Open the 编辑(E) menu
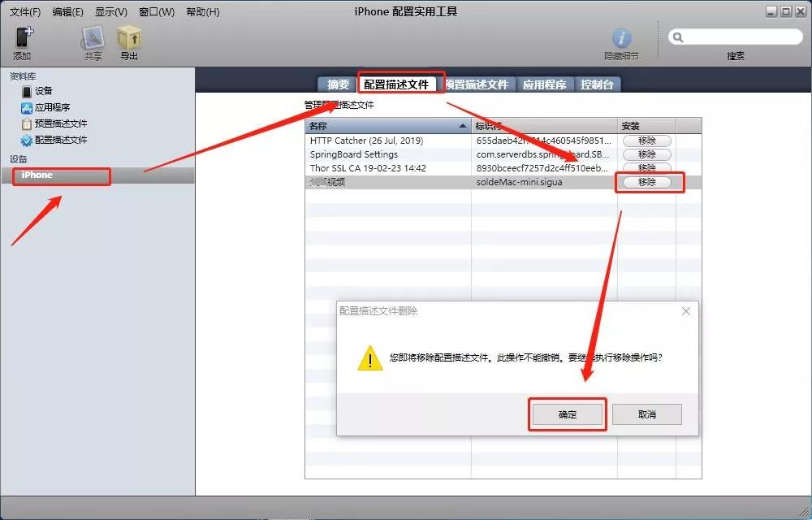This screenshot has height=520, width=812. tap(68, 12)
